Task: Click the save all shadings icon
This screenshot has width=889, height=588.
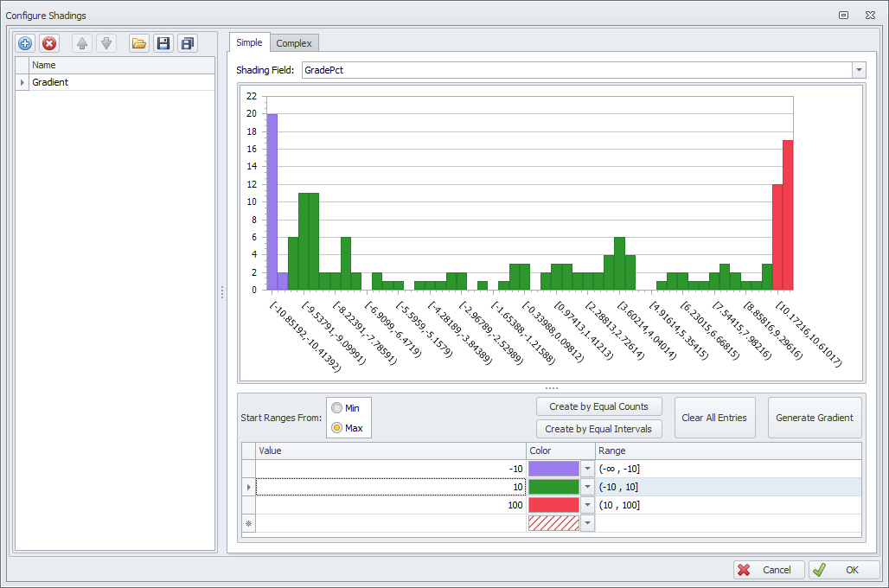Action: [x=187, y=43]
